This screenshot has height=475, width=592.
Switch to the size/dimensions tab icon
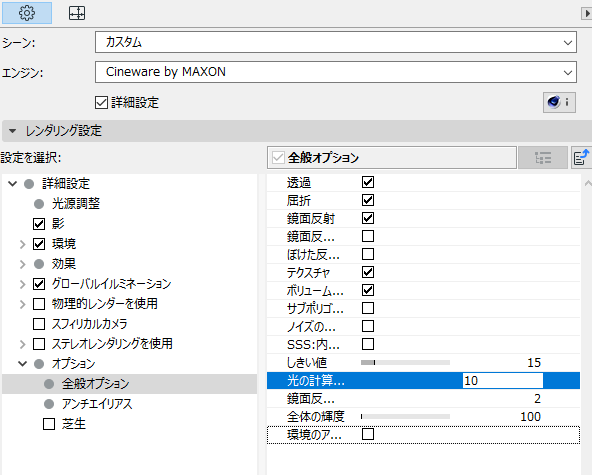pyautogui.click(x=77, y=13)
